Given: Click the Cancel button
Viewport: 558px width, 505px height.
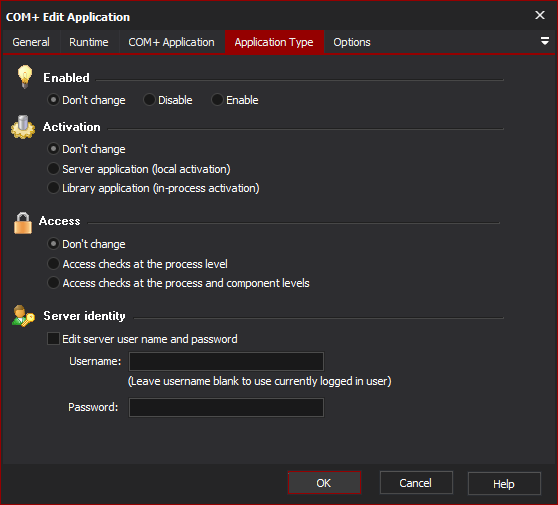Looking at the screenshot, I should click(x=416, y=483).
